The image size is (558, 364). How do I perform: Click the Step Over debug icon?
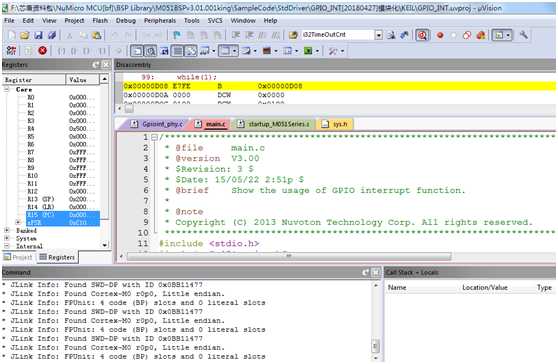point(74,51)
